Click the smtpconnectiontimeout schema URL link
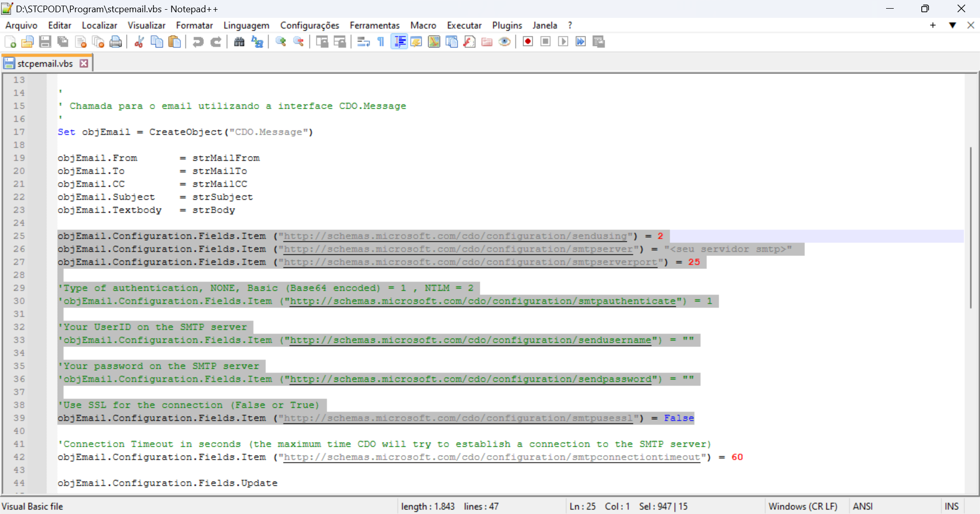The height and width of the screenshot is (514, 980). point(492,457)
